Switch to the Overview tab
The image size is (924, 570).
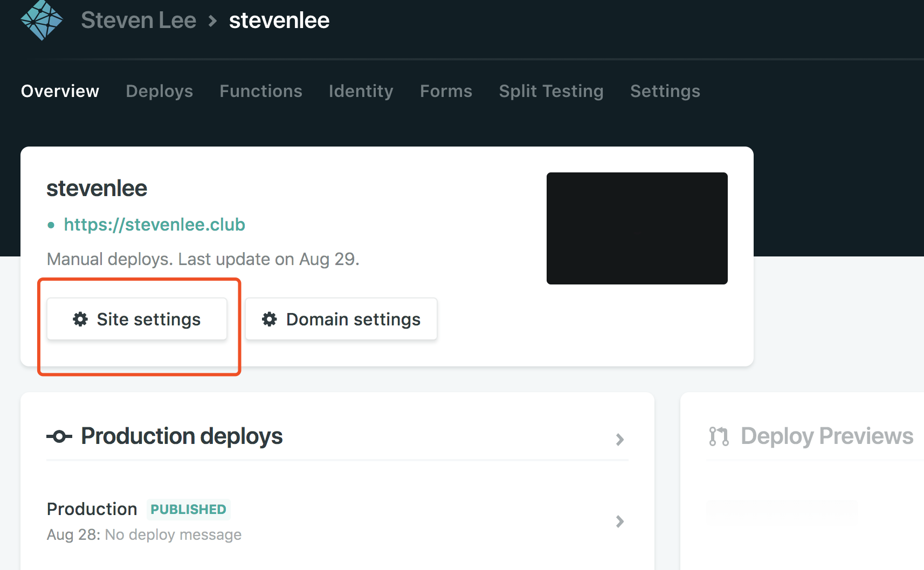[60, 91]
